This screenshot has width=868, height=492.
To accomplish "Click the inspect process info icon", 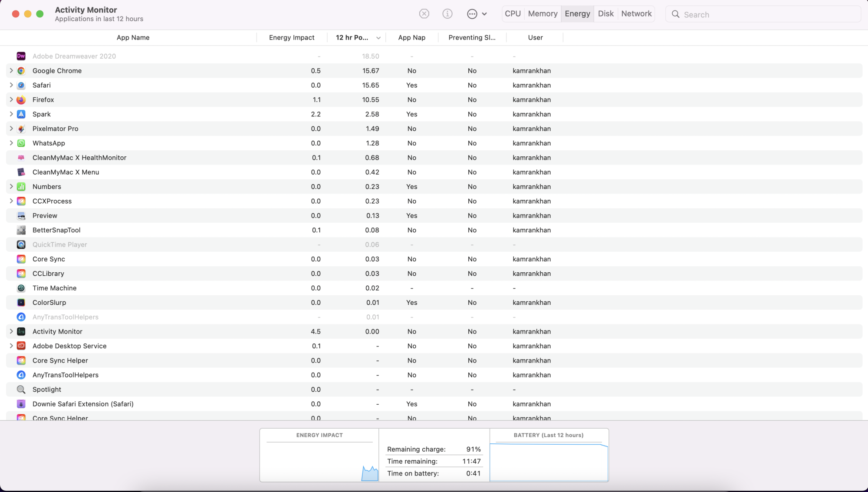I will 447,14.
